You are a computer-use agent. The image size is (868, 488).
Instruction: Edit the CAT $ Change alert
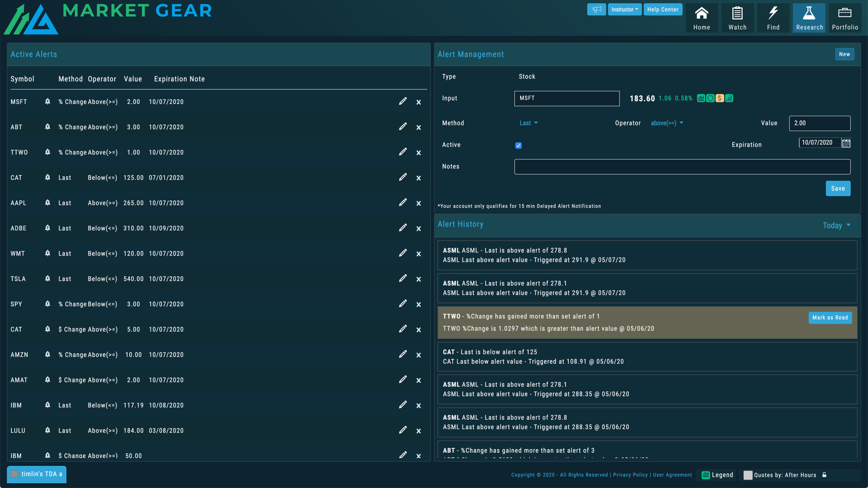(x=403, y=329)
